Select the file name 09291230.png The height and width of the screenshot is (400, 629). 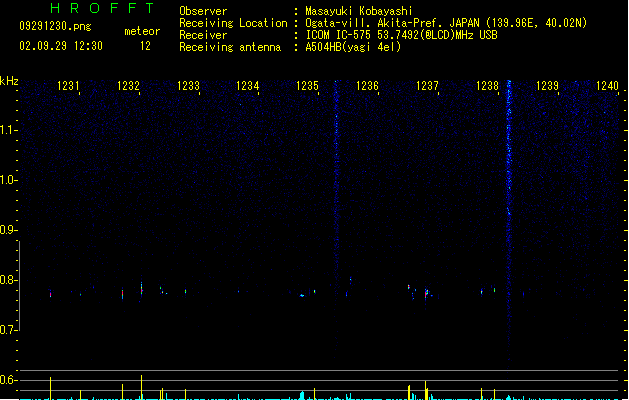pos(55,26)
